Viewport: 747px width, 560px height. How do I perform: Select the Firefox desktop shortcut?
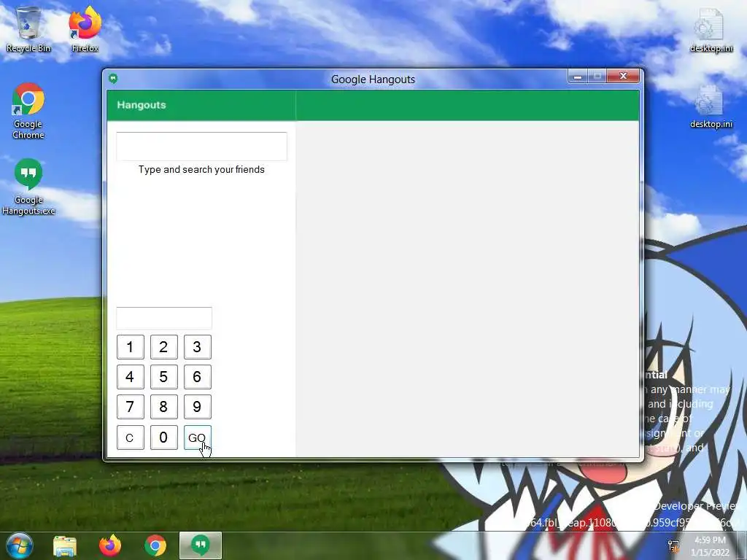[85, 29]
